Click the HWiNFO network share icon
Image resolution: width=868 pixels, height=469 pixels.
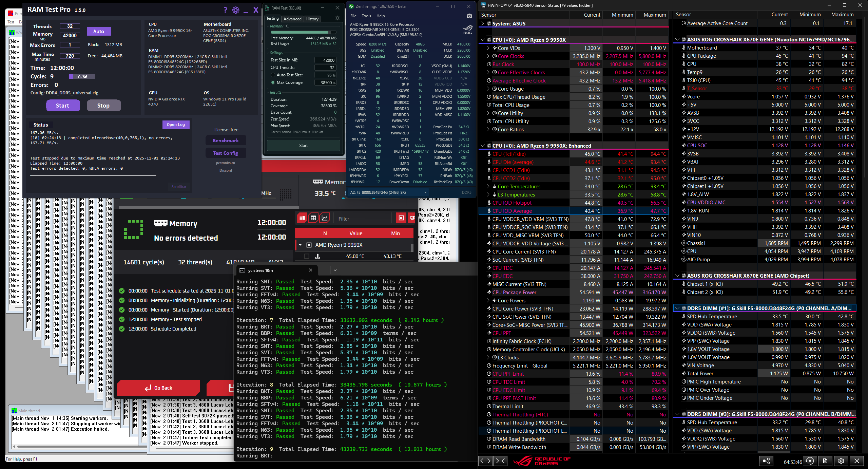pos(766,461)
